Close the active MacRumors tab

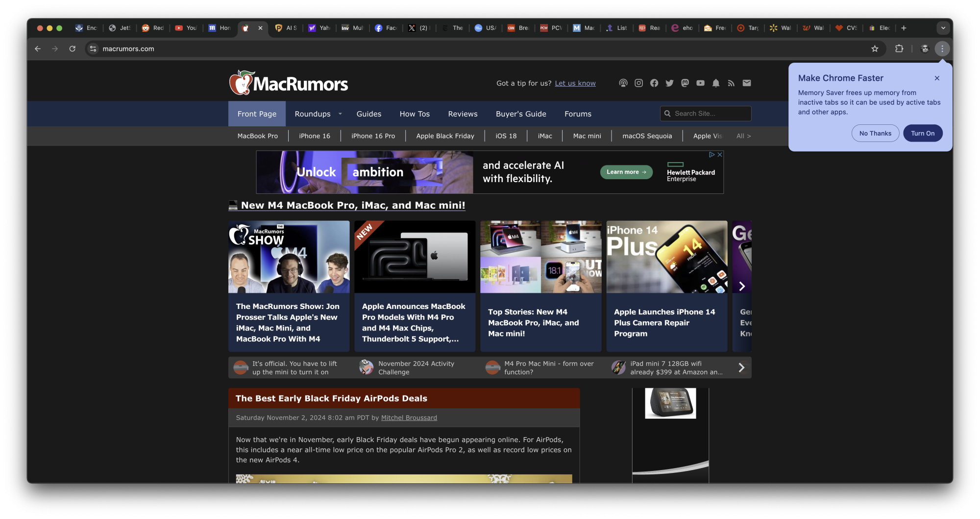(x=260, y=28)
